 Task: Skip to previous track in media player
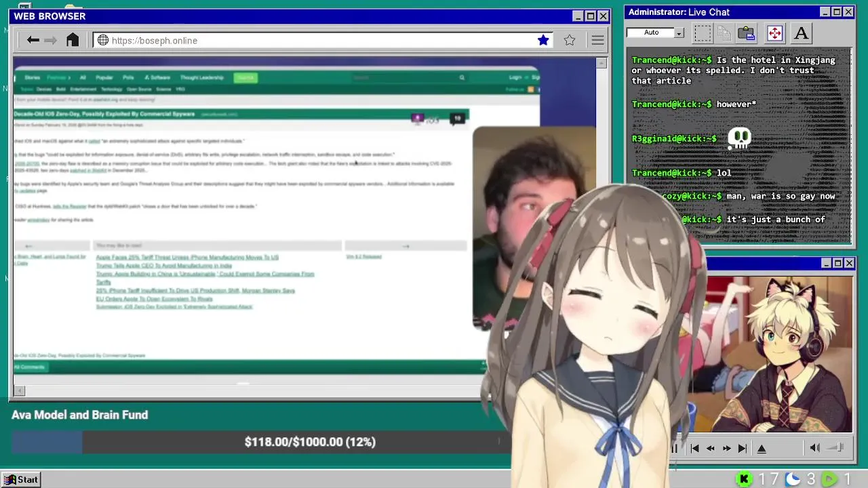[x=694, y=448]
